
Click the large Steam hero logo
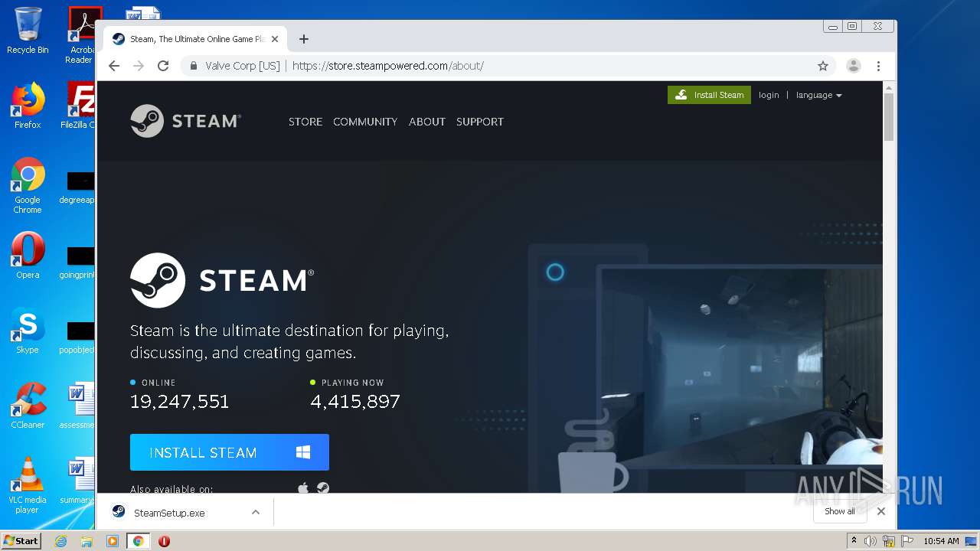pos(222,280)
